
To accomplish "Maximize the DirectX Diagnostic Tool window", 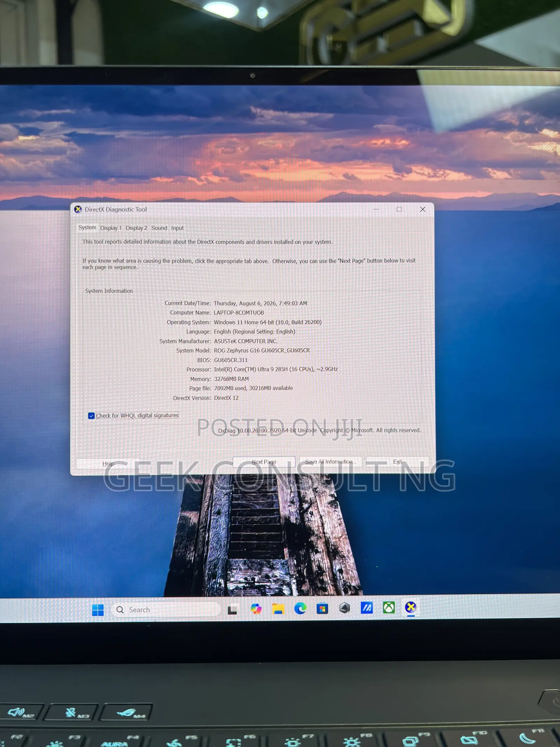I will 399,209.
